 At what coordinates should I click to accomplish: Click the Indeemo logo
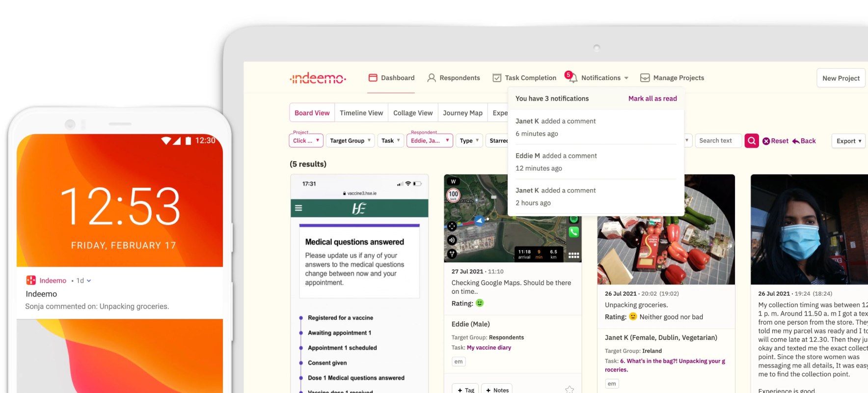click(x=318, y=78)
